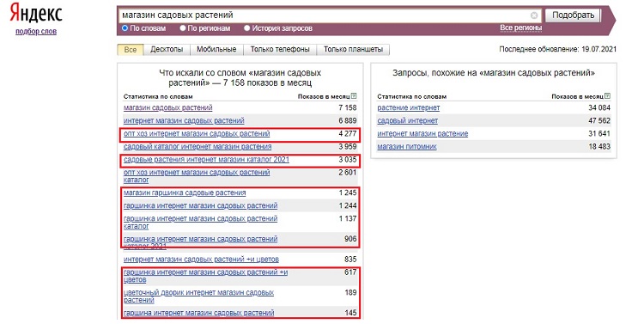Switch to the Десктопы tab
This screenshot has width=644, height=324.
(x=167, y=49)
